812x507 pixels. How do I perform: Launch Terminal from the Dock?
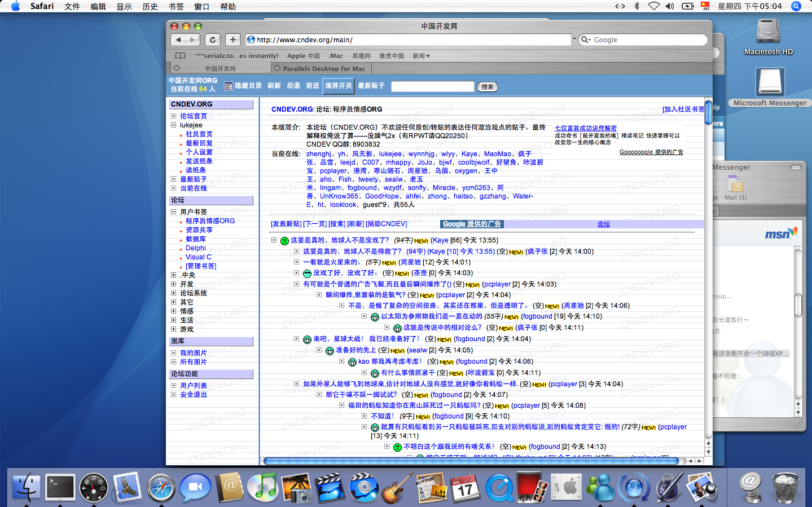point(60,487)
